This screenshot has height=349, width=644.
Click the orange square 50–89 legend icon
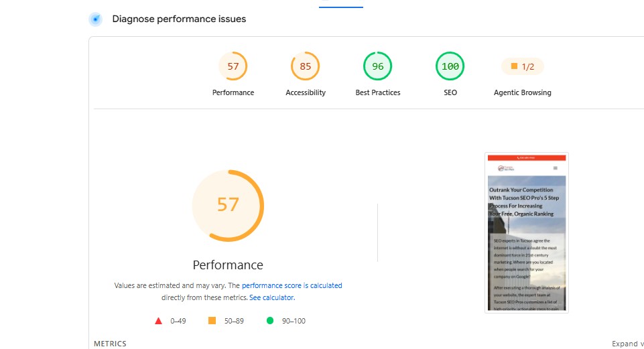pos(212,321)
